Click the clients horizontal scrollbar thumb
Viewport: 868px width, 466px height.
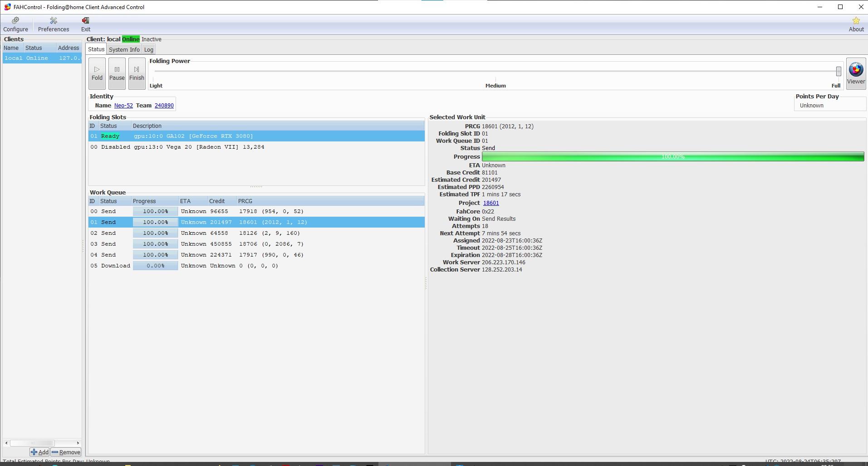[32, 443]
